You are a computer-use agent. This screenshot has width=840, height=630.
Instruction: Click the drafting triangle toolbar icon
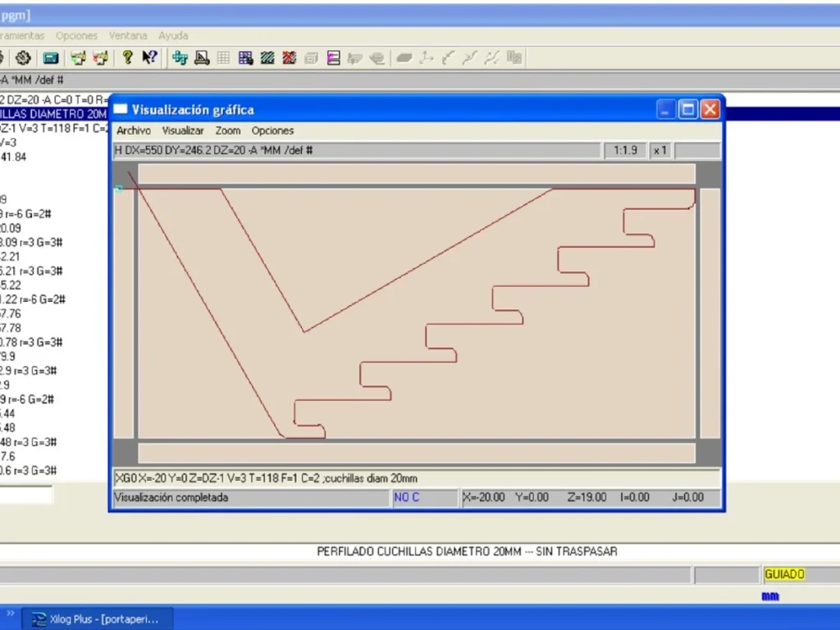202,58
